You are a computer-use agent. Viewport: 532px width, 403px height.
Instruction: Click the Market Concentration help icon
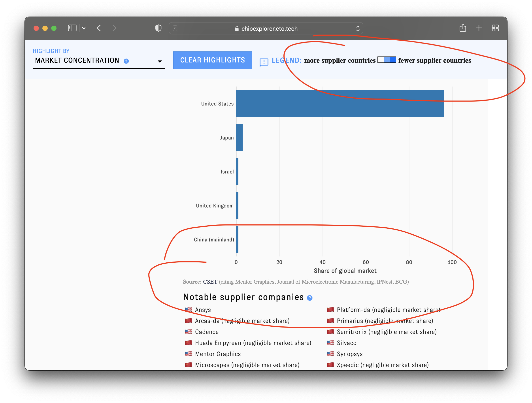point(126,61)
